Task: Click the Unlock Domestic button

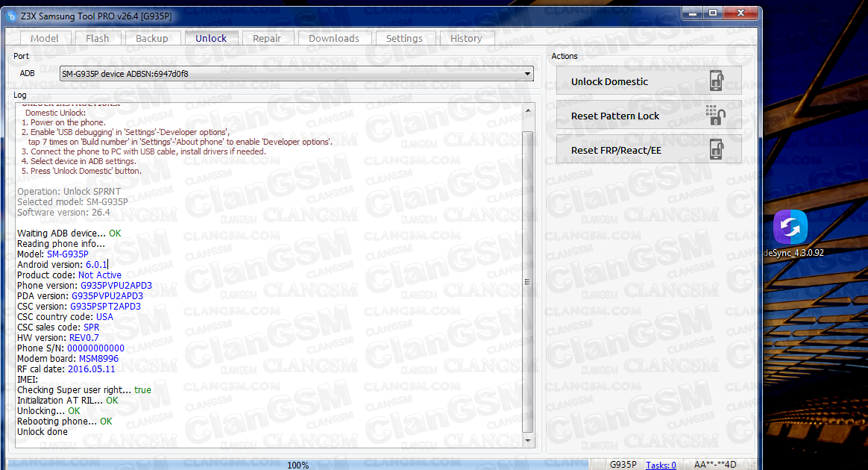Action: click(x=649, y=81)
